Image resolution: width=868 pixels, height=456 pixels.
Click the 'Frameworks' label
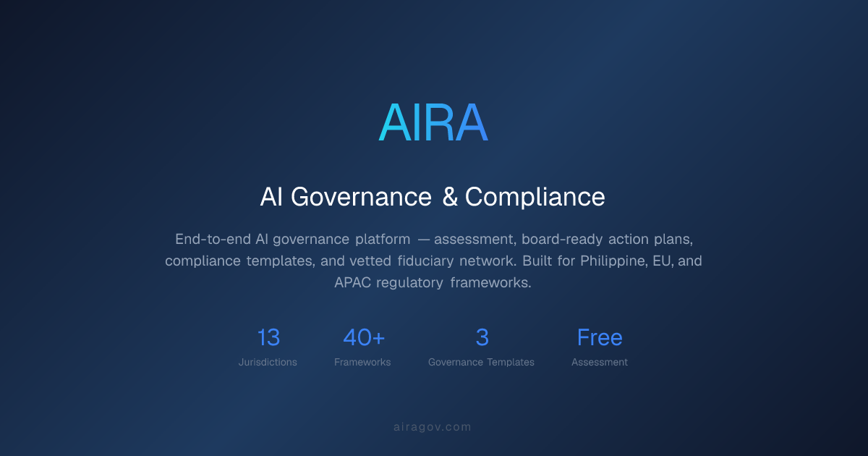(362, 362)
